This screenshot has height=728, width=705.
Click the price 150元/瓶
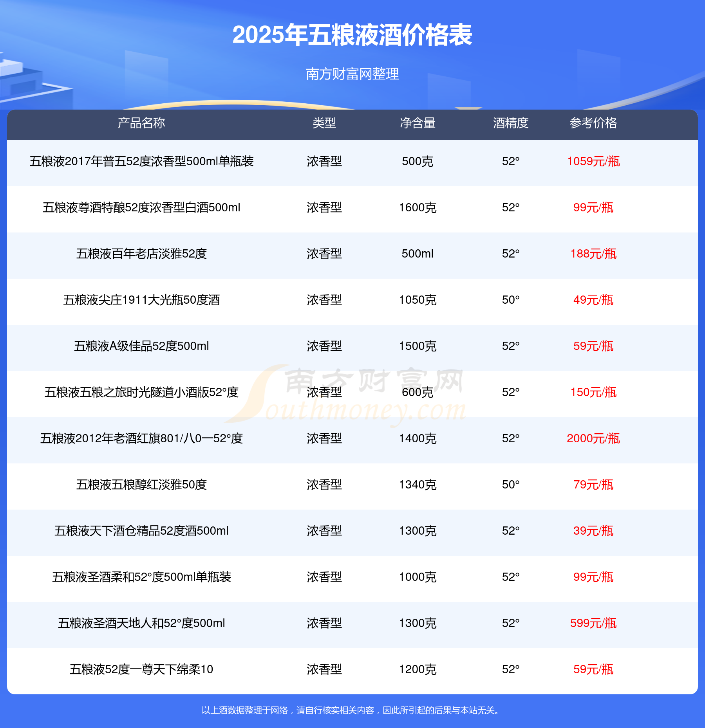pos(593,392)
